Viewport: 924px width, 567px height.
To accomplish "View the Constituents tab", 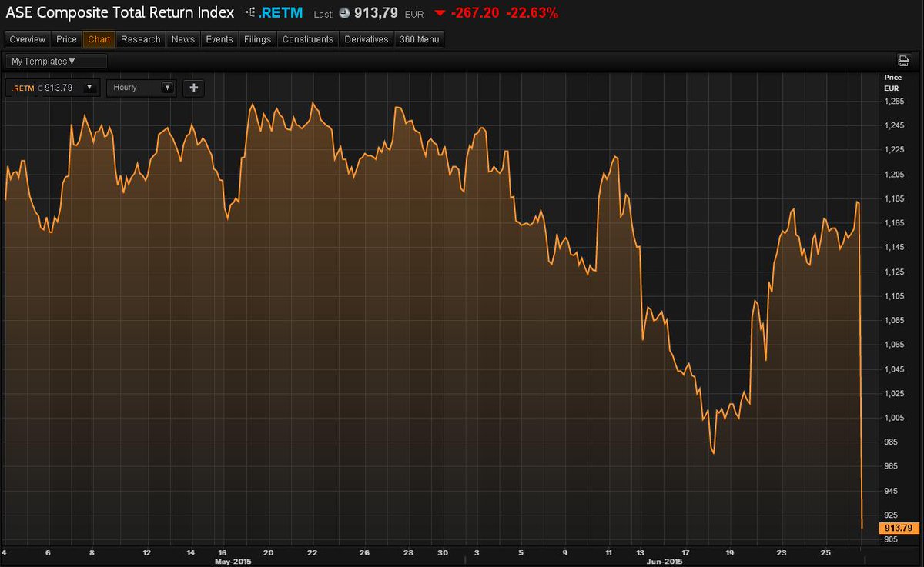I will (x=308, y=39).
